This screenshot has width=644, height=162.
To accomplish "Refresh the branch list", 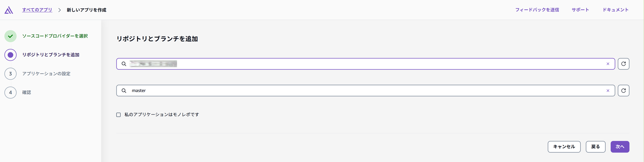I will point(623,91).
